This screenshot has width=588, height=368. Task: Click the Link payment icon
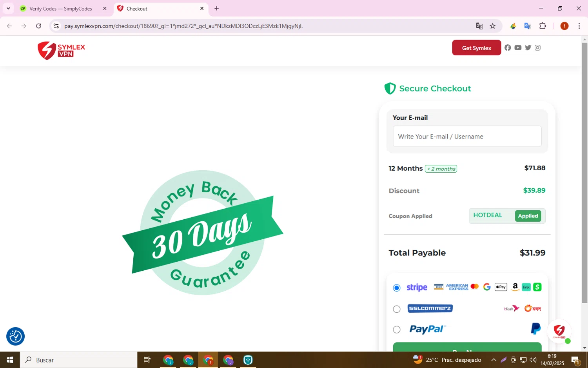[526, 287]
